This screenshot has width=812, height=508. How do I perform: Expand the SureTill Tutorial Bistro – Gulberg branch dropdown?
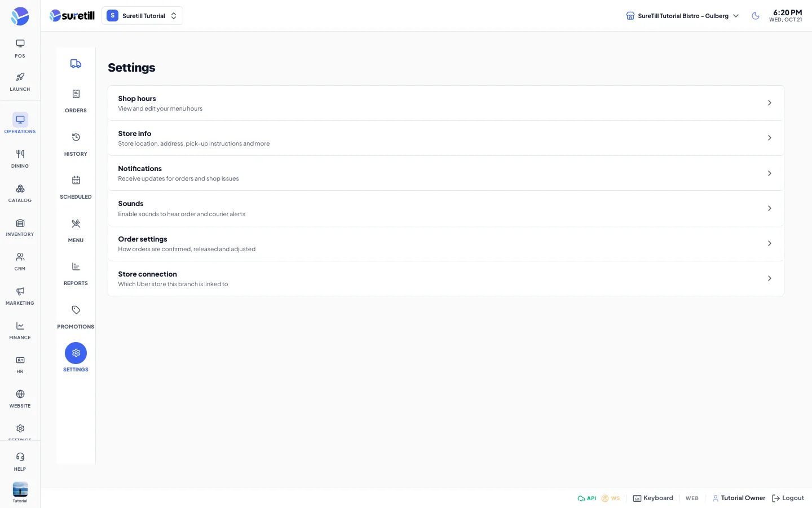pyautogui.click(x=682, y=16)
